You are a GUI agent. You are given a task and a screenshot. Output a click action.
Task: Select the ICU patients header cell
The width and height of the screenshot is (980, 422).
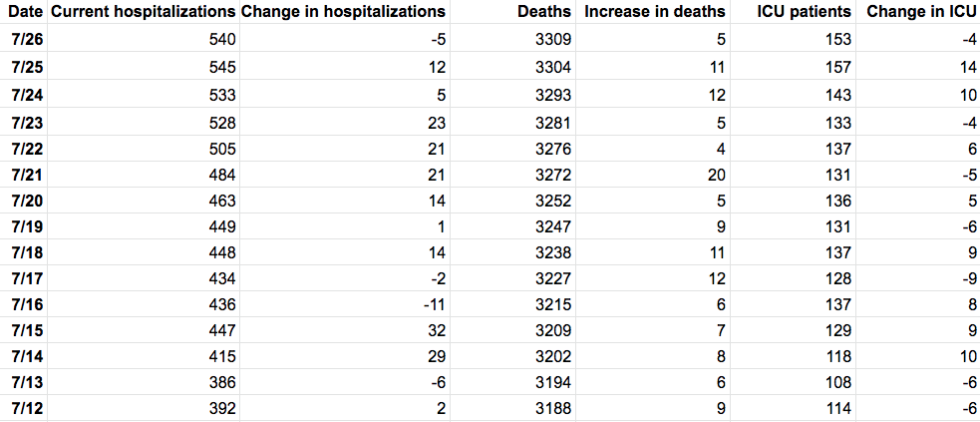click(x=795, y=12)
